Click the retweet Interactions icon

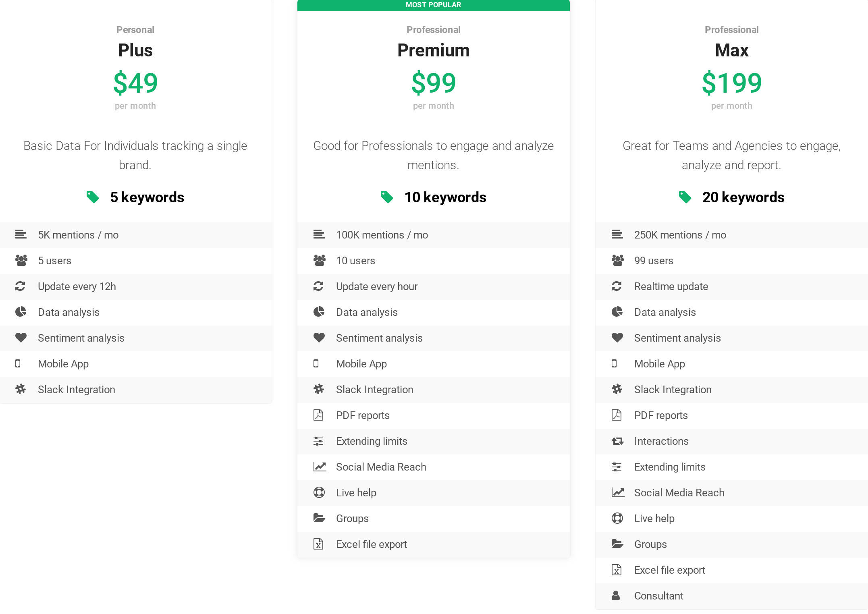pyautogui.click(x=617, y=441)
